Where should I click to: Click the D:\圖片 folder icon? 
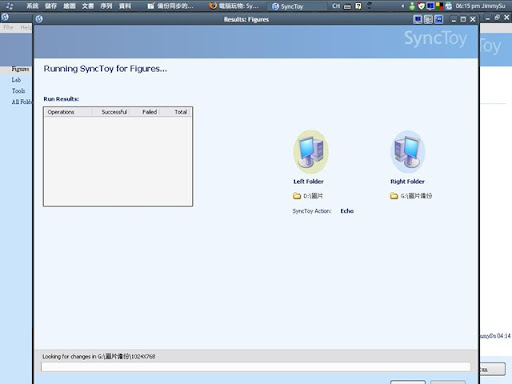297,196
